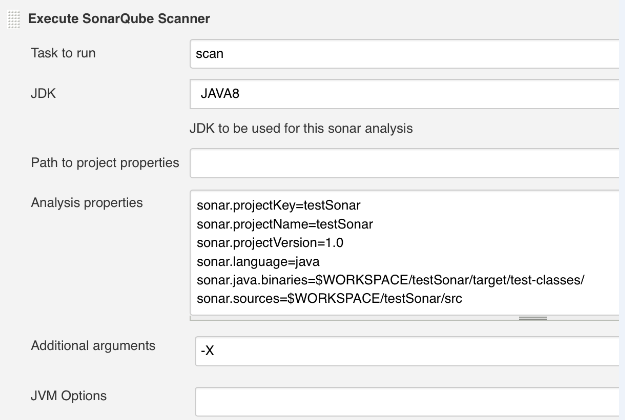
Task: Open the JDK dropdown showing JAVA8
Action: tap(405, 94)
